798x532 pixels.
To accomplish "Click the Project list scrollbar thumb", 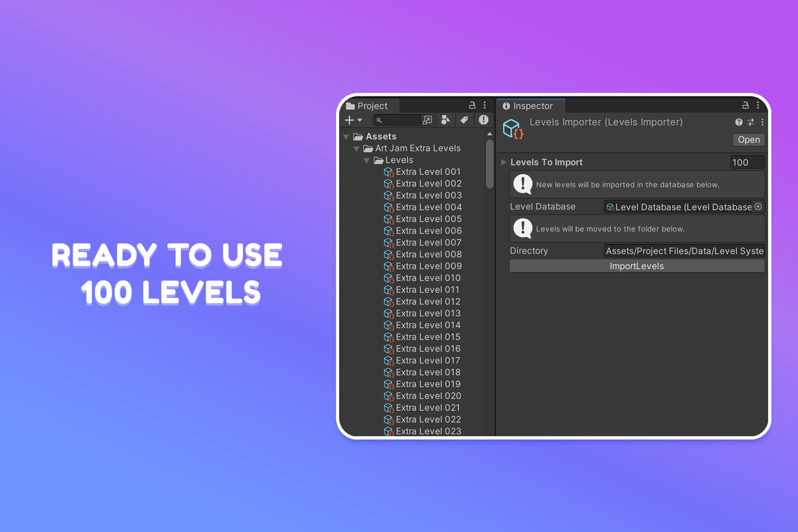I will click(490, 164).
